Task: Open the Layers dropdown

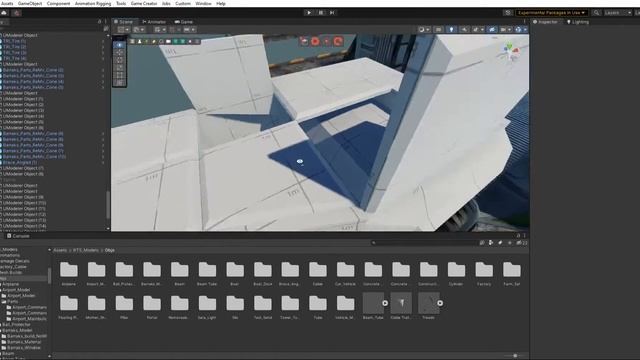Action: click(617, 13)
